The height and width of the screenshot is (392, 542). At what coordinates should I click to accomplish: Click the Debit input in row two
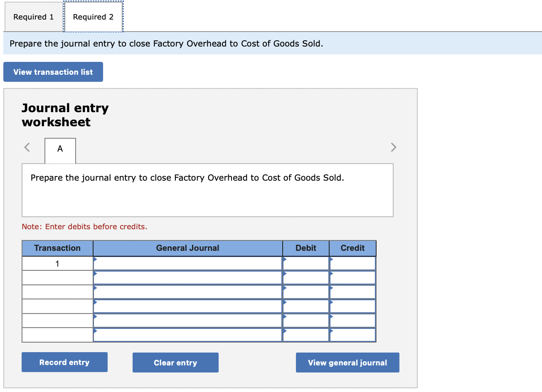point(306,277)
